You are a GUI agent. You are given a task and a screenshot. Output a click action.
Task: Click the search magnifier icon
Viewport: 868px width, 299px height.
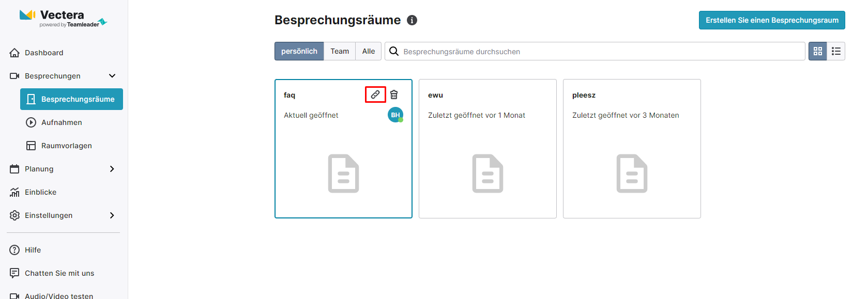(394, 51)
